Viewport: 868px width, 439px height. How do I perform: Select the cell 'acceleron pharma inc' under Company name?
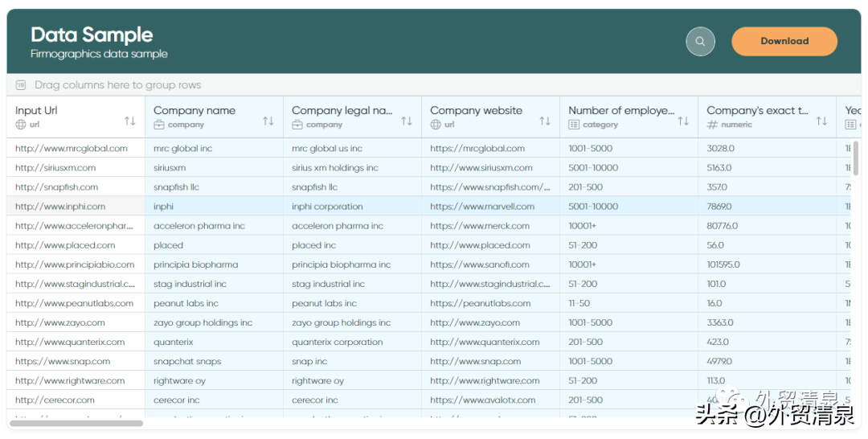click(215, 226)
